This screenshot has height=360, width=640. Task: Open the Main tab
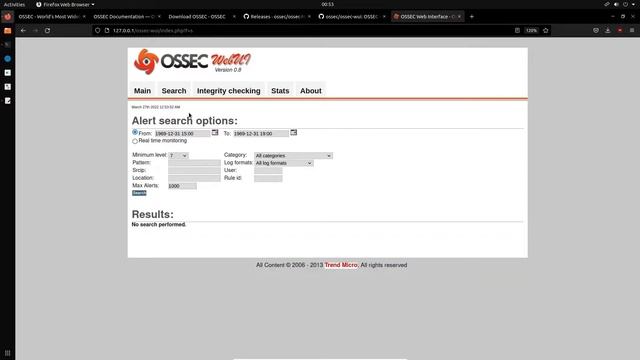[x=142, y=91]
